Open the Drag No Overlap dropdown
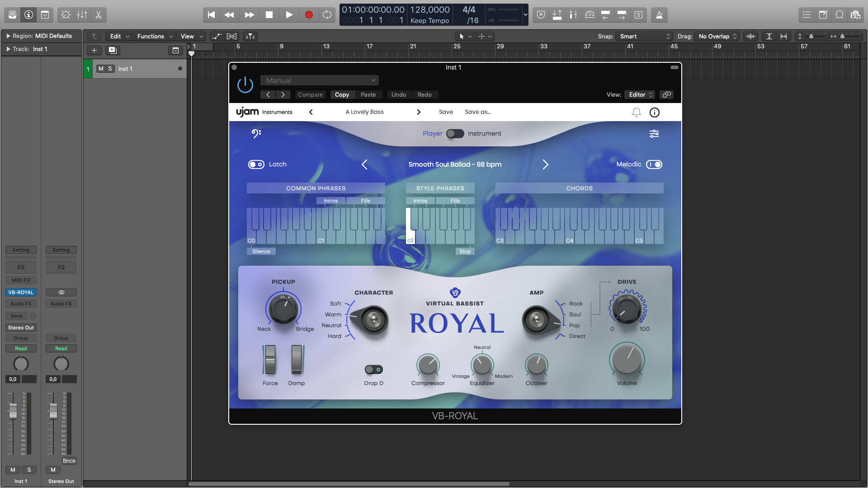The width and height of the screenshot is (868, 488). tap(717, 36)
